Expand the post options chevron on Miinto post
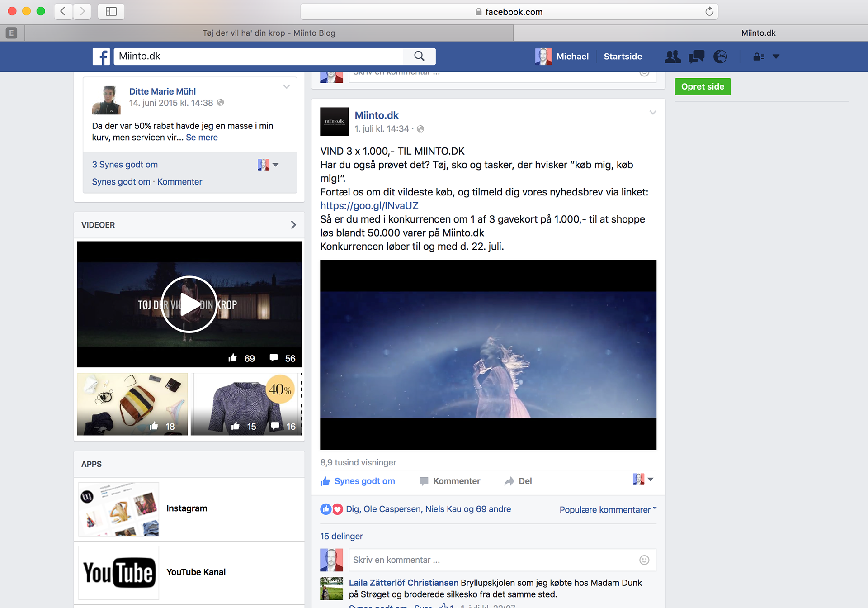 (x=652, y=113)
